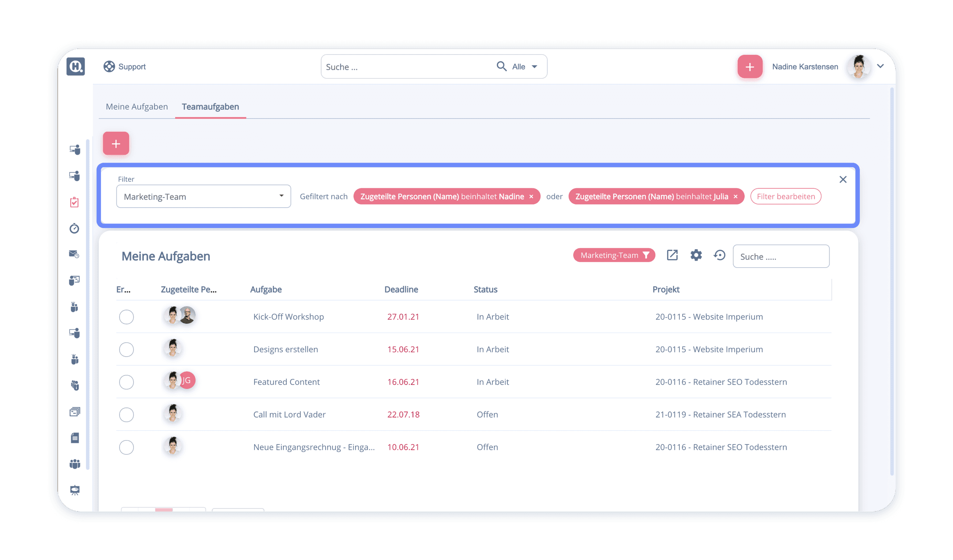Open the Marketing-Team filter dropdown
Viewport: 953px width, 560px height.
(203, 197)
